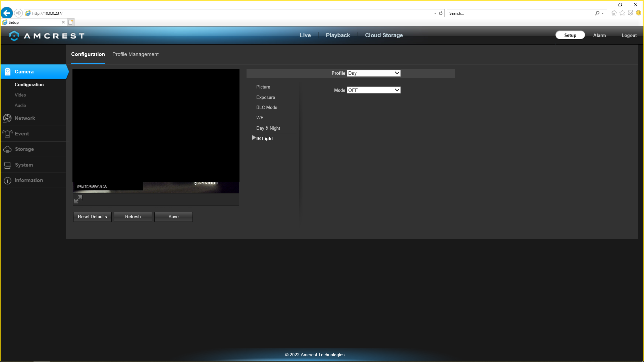Click the Logout link
644x362 pixels.
click(629, 35)
